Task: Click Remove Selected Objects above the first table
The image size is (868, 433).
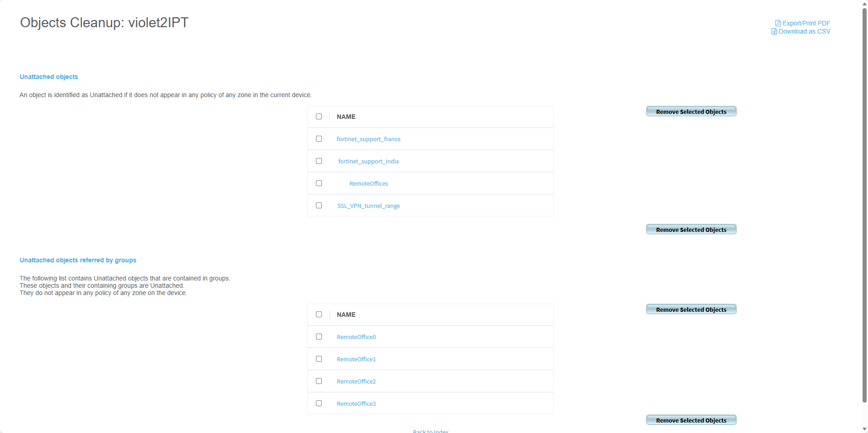Action: [691, 112]
